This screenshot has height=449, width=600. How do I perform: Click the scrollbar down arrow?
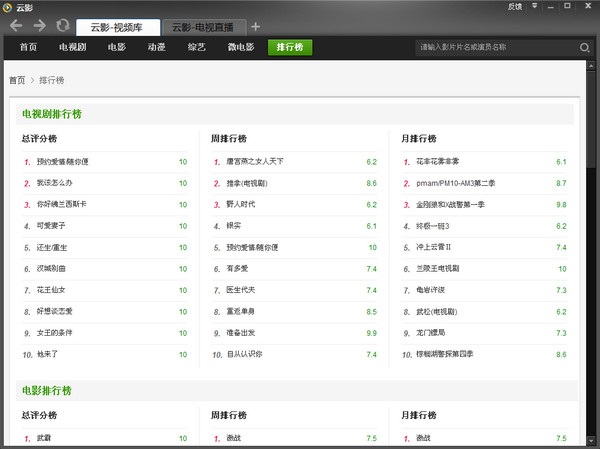point(591,441)
